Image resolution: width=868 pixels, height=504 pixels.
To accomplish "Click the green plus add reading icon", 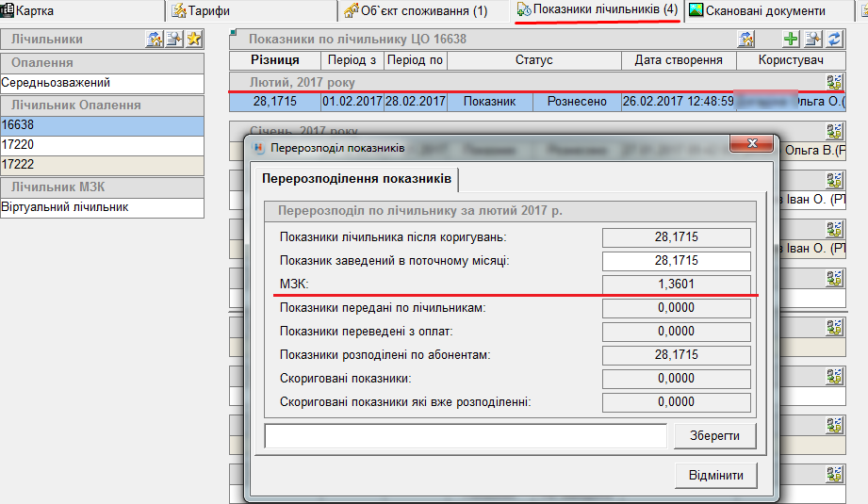I will tap(792, 39).
